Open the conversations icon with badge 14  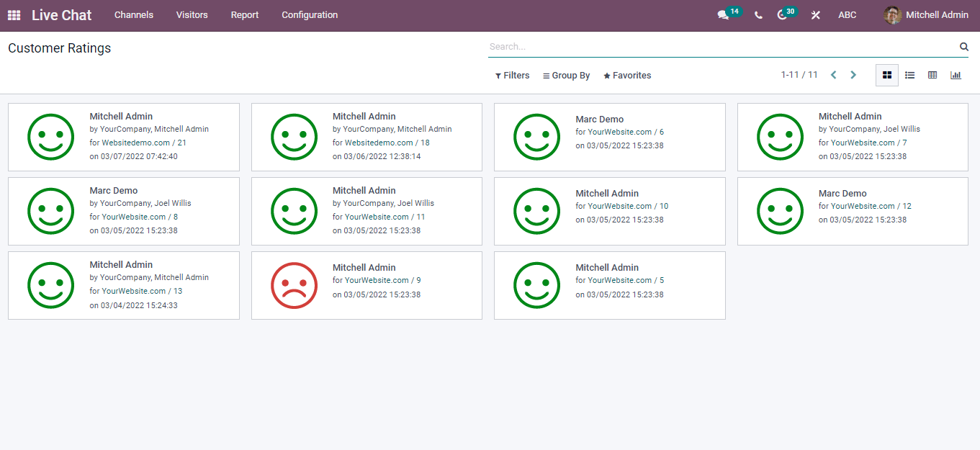click(x=724, y=15)
